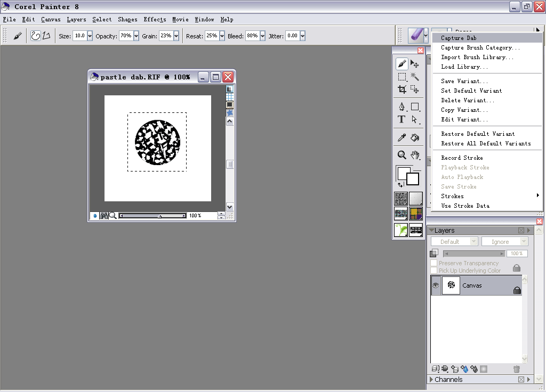The width and height of the screenshot is (546, 392).
Task: Open the File menu
Action: pos(10,20)
